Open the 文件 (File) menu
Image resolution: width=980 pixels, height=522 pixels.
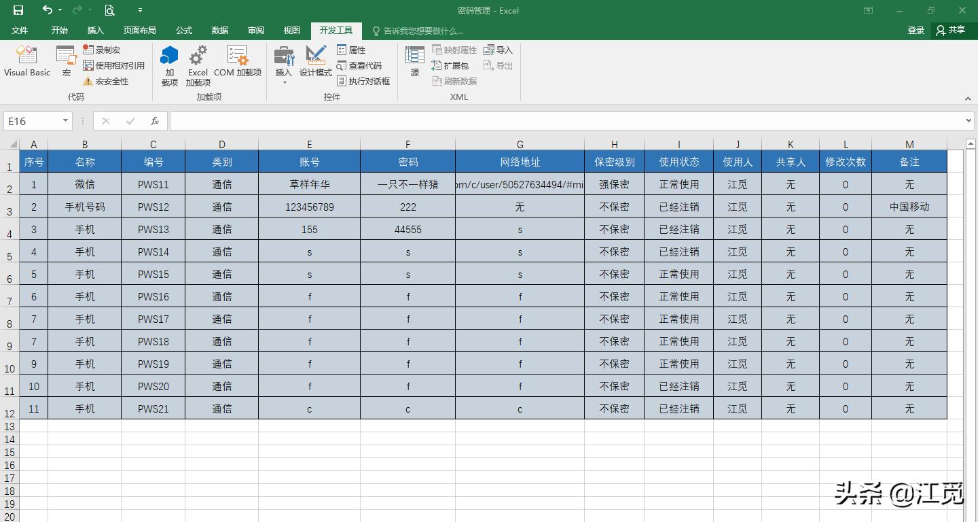[20, 30]
